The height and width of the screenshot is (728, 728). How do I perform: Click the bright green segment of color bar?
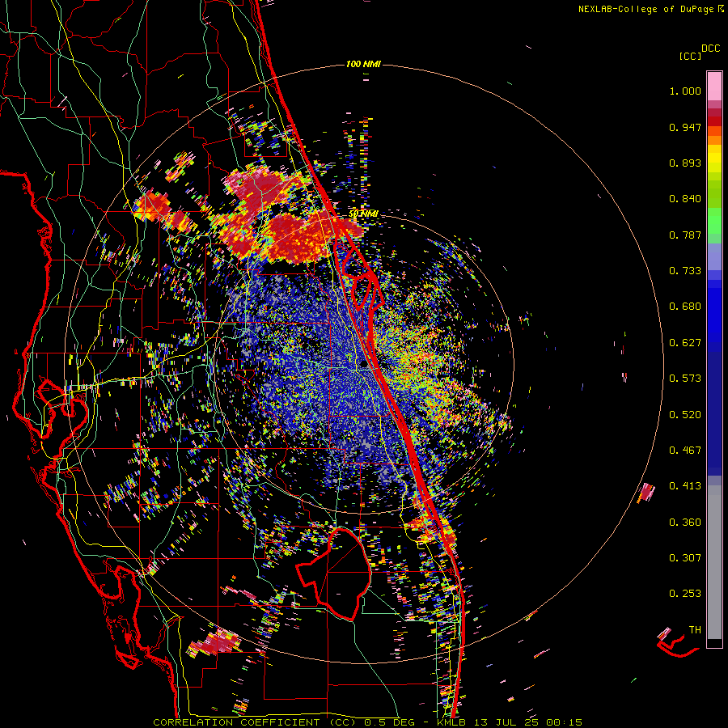714,221
